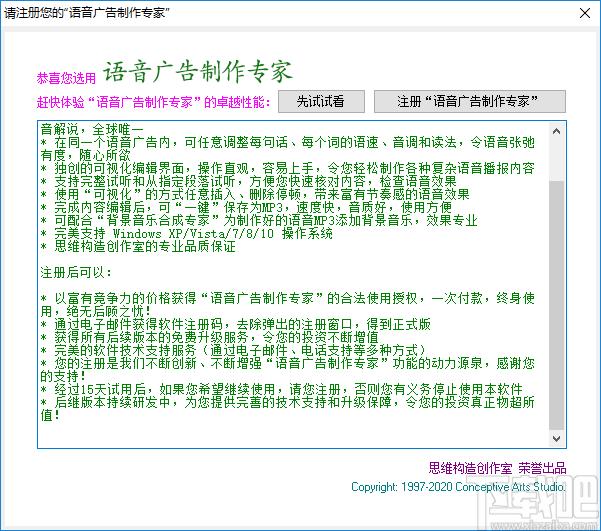Click line 思维构造创作室的专业品质保证
The image size is (601, 531).
138,247
